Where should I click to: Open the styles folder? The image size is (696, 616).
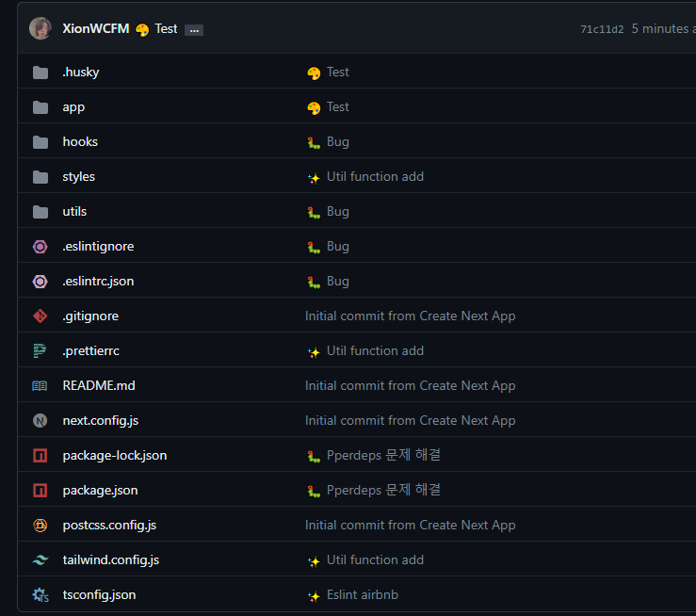pos(78,177)
